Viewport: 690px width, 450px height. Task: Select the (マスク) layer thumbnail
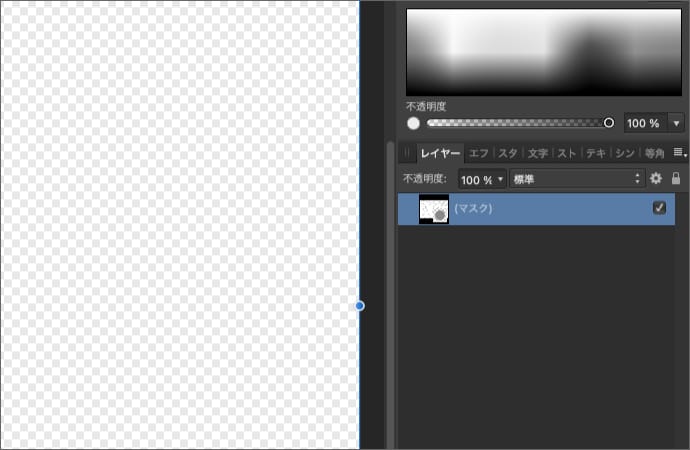point(433,209)
